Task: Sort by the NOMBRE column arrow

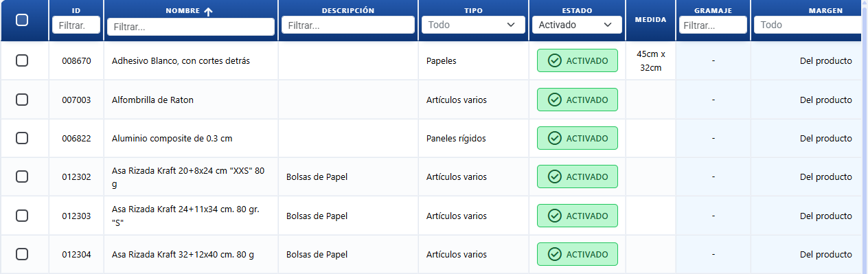Action: point(208,11)
